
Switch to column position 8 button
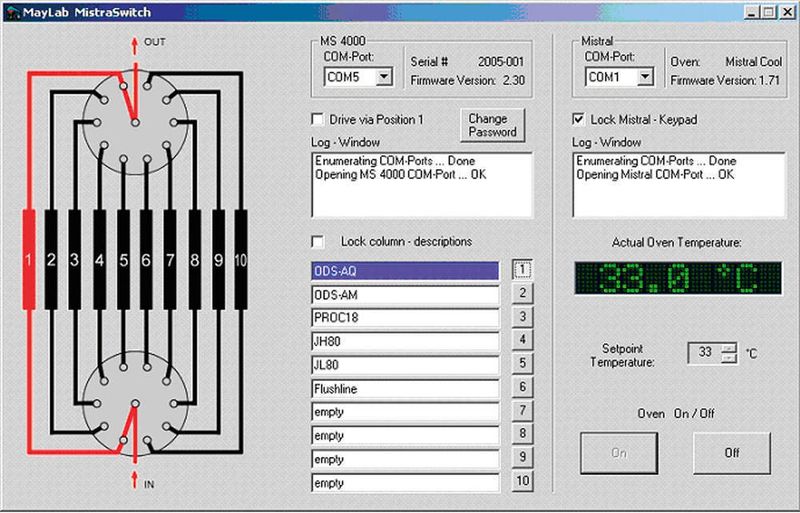click(x=522, y=433)
